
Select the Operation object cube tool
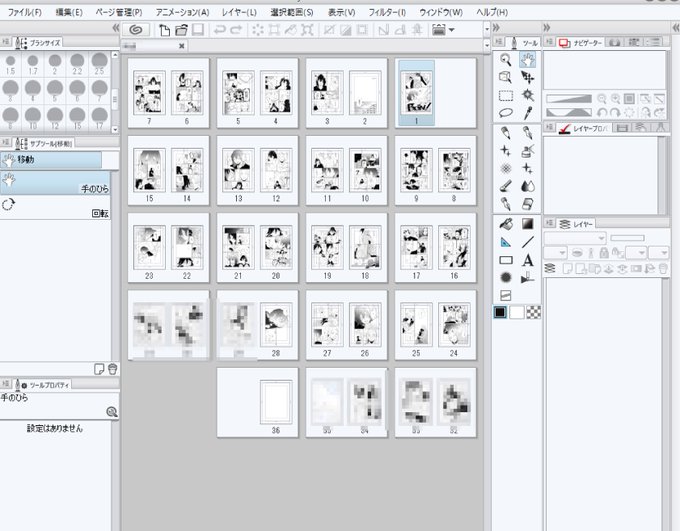505,78
